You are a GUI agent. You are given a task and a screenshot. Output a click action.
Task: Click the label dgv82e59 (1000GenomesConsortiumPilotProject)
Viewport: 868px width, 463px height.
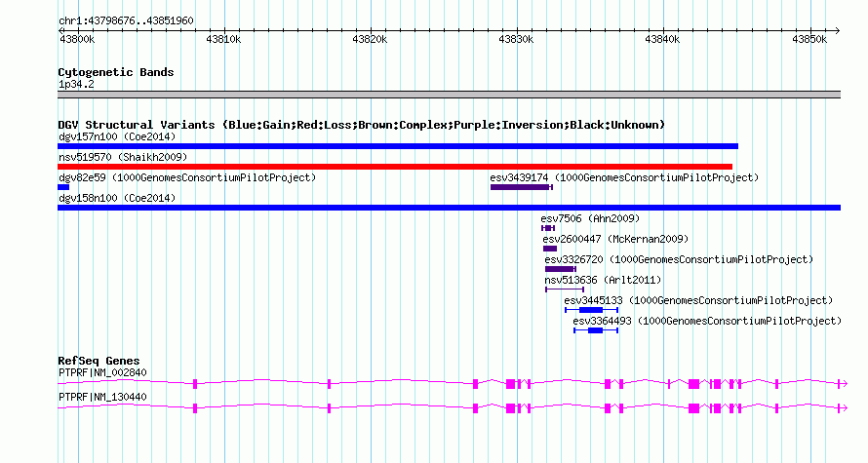pos(187,177)
